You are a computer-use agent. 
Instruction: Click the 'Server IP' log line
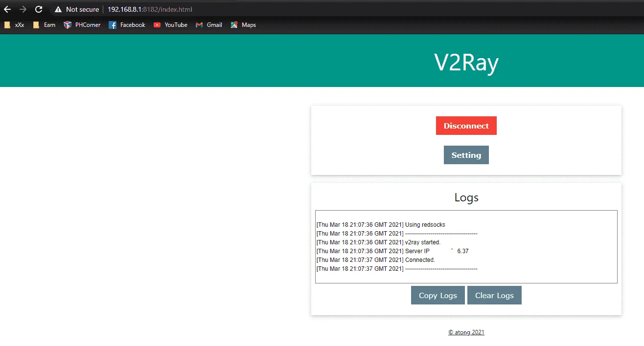click(x=392, y=251)
